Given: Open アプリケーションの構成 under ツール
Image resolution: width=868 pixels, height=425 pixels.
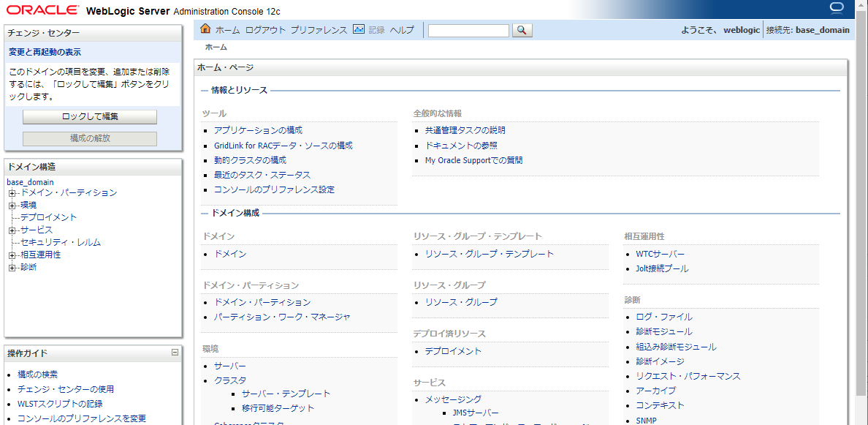Looking at the screenshot, I should click(257, 129).
